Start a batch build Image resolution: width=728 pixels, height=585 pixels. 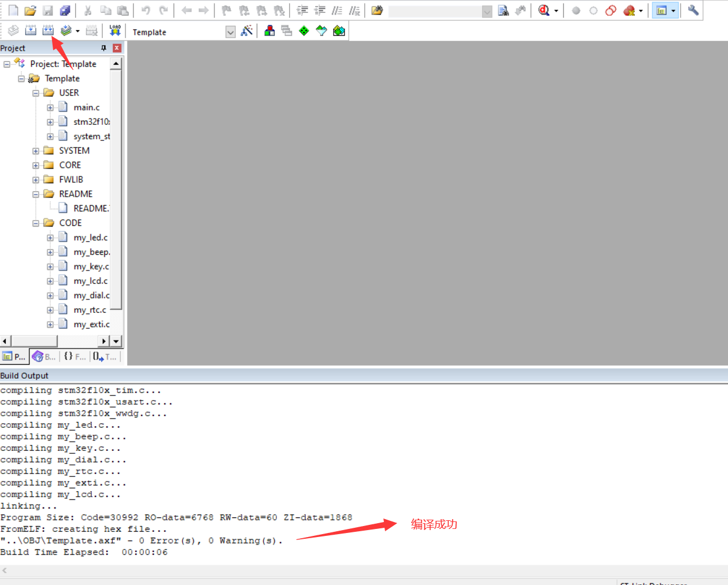coord(66,31)
